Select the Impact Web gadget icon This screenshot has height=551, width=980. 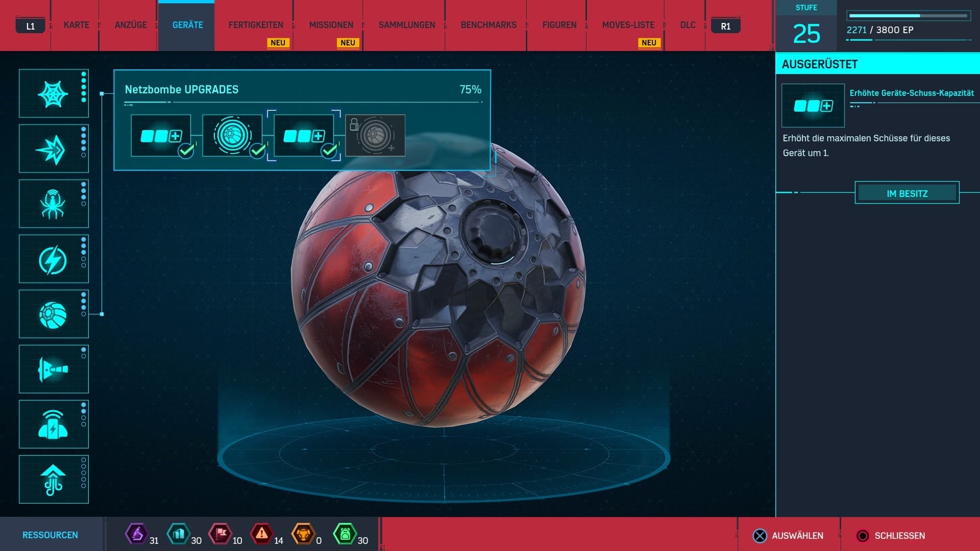pos(54,148)
